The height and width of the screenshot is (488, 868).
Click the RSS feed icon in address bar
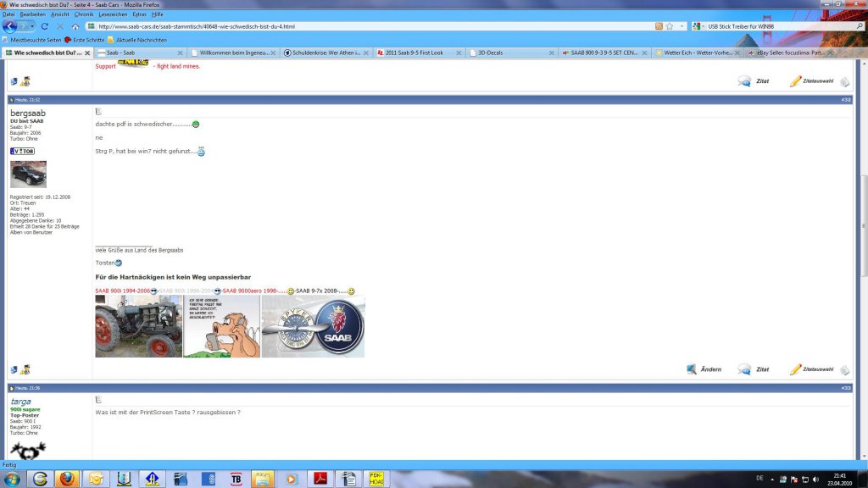(659, 26)
